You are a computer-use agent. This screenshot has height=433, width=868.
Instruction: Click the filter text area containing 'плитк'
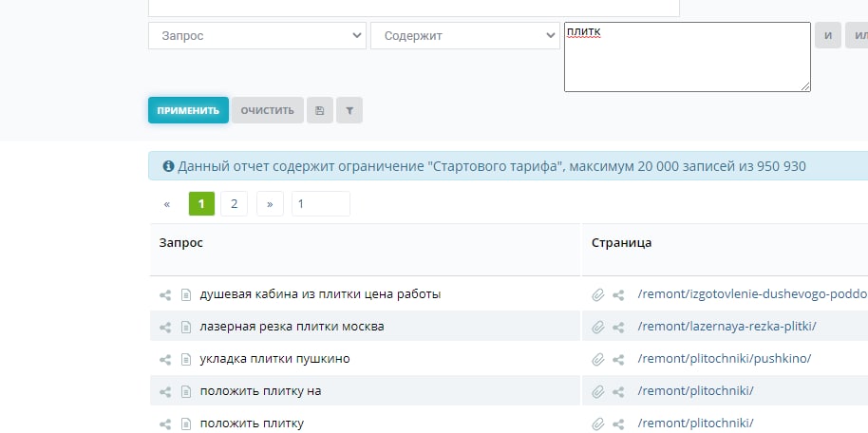688,57
